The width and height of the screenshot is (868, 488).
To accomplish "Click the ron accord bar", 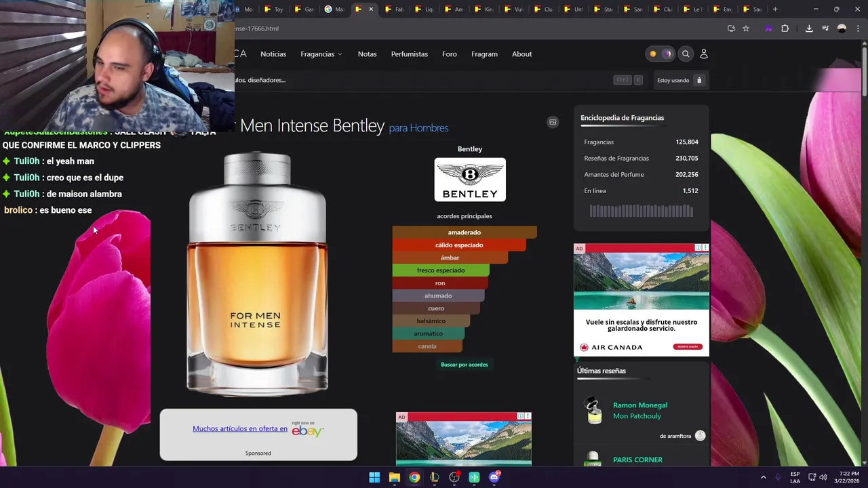I will pyautogui.click(x=440, y=283).
